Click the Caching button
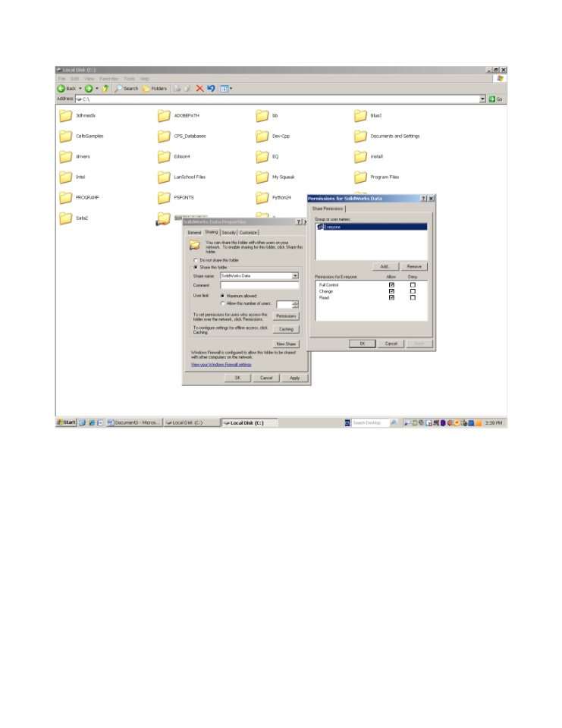Screen dimensions: 562x728 click(x=286, y=329)
